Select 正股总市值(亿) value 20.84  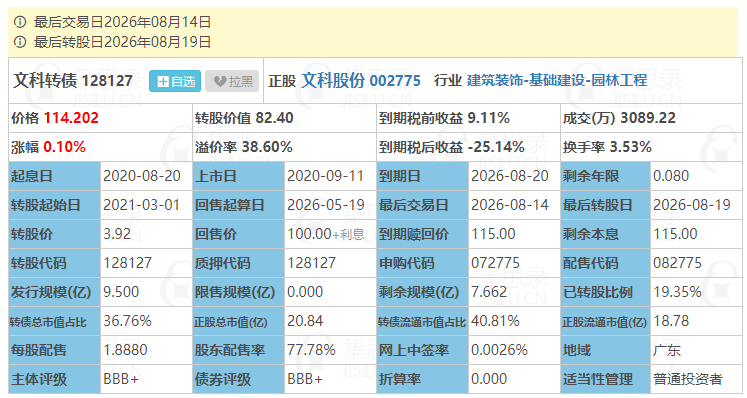[305, 321]
